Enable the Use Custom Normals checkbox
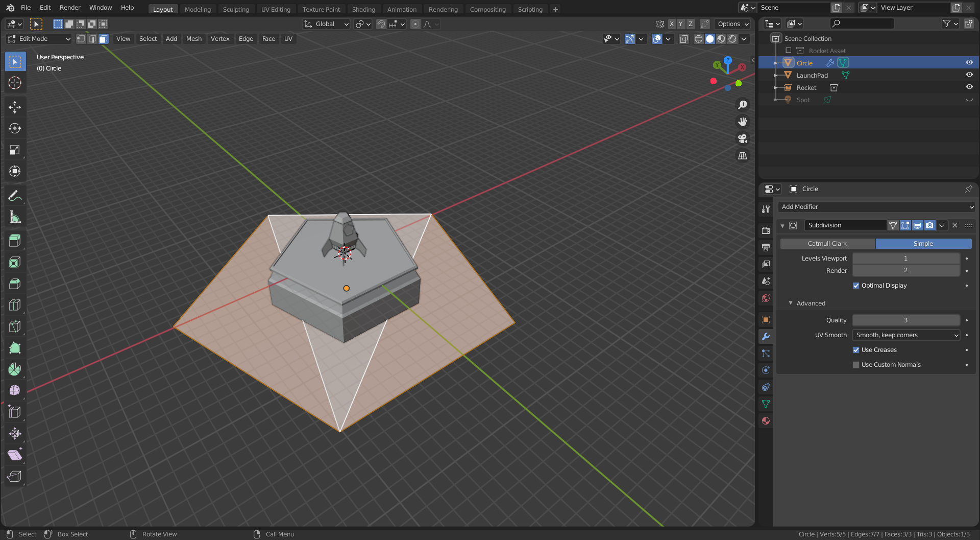 (856, 365)
